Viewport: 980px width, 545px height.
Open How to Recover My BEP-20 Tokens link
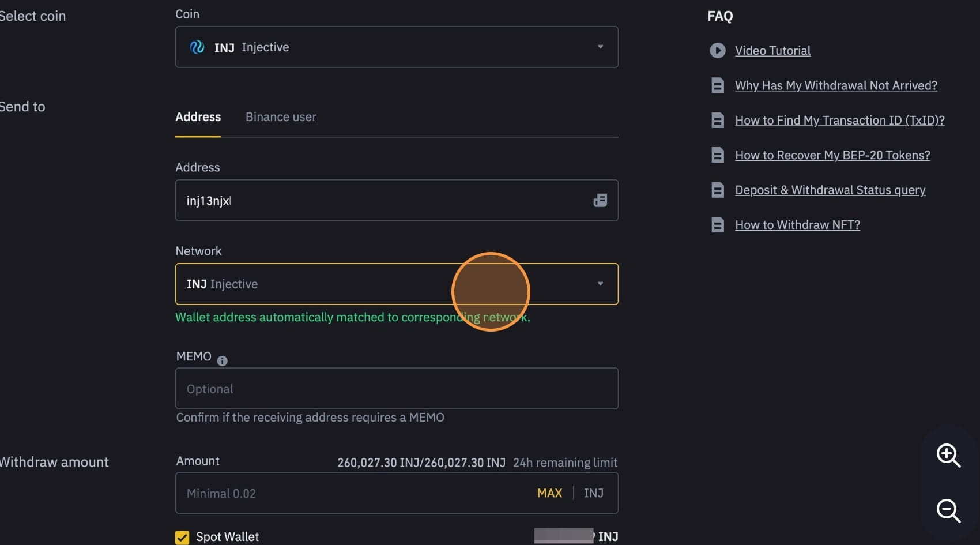pyautogui.click(x=832, y=155)
